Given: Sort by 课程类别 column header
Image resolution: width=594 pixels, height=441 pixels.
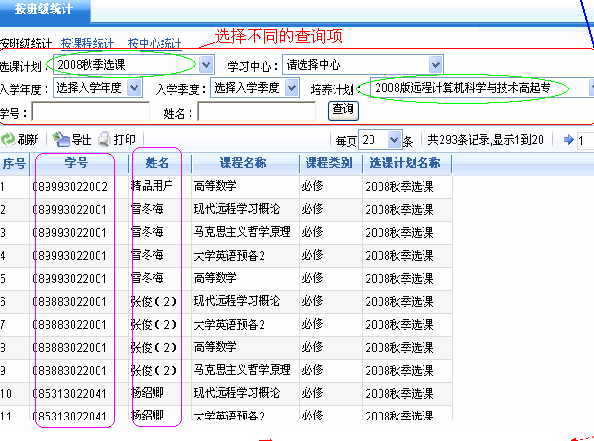Looking at the screenshot, I should click(329, 164).
